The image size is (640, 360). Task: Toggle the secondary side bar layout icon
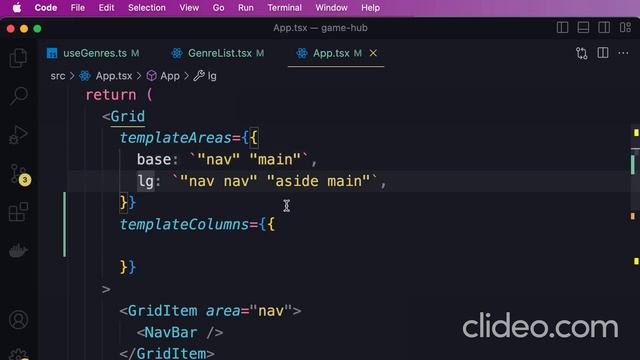(604, 28)
